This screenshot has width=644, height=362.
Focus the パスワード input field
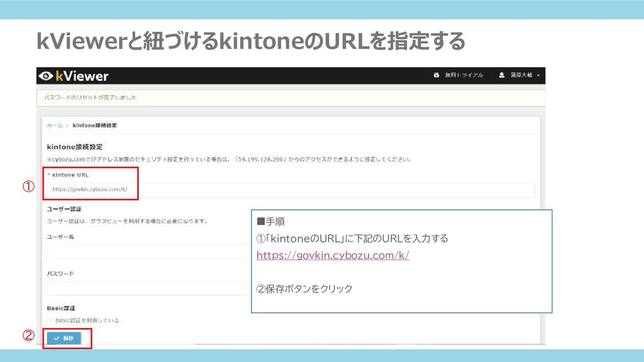148,288
